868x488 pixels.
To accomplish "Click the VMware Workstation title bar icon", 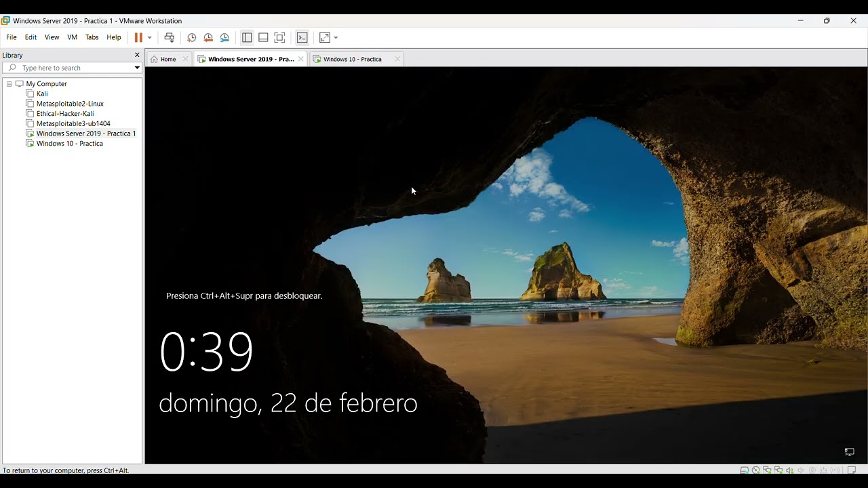I will [x=5, y=21].
